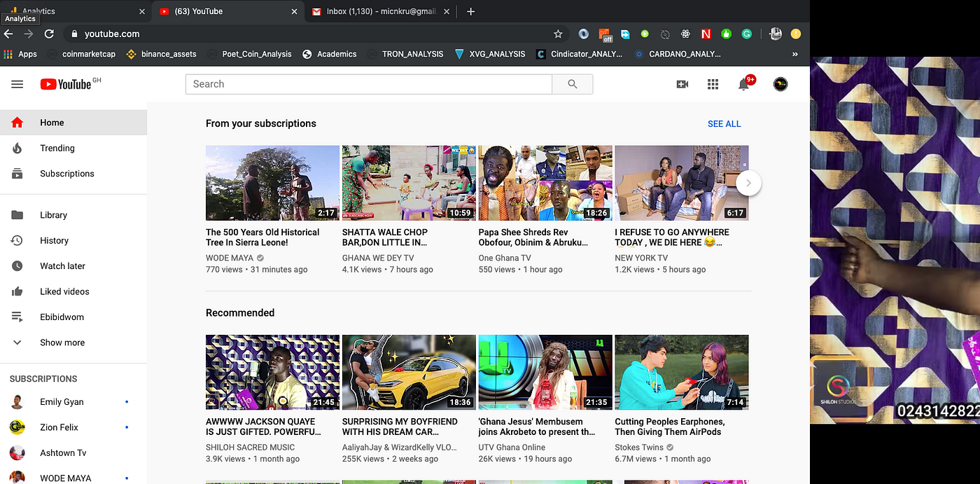
Task: Select WODE MAYA in subscriptions list
Action: (x=73, y=478)
